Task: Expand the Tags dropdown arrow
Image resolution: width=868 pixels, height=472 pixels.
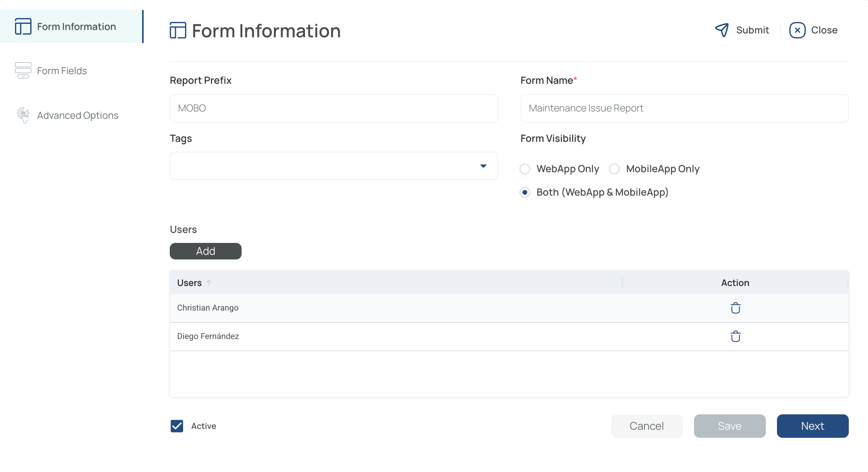Action: [x=483, y=166]
